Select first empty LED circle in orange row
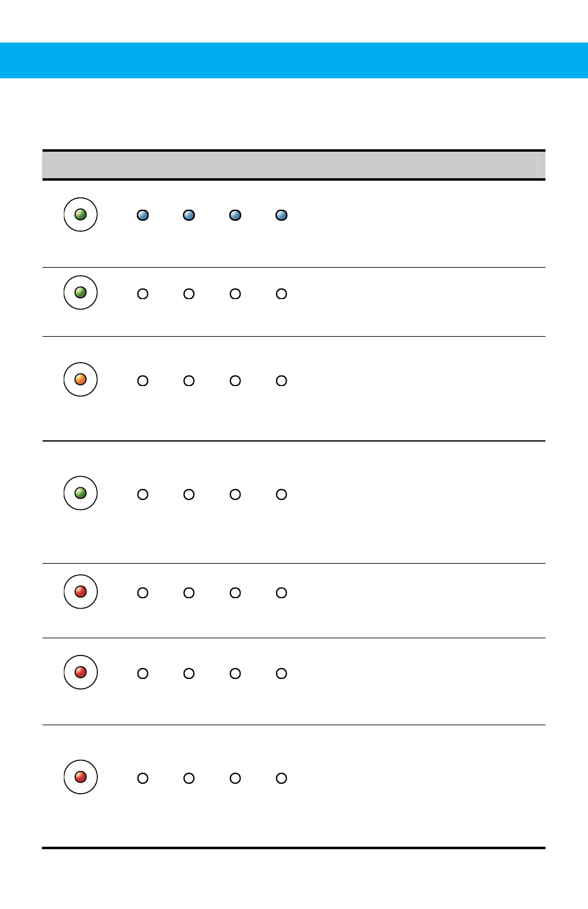Screen dimensions: 588x909 (143, 381)
